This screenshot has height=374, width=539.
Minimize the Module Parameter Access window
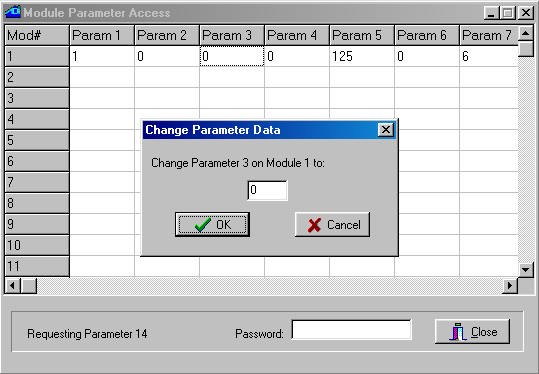492,13
